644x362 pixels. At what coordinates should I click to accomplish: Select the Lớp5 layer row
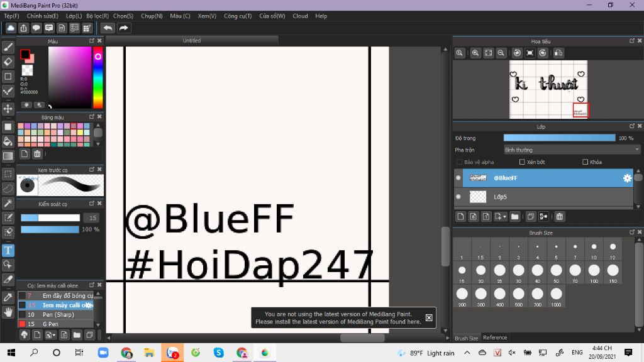(x=543, y=197)
